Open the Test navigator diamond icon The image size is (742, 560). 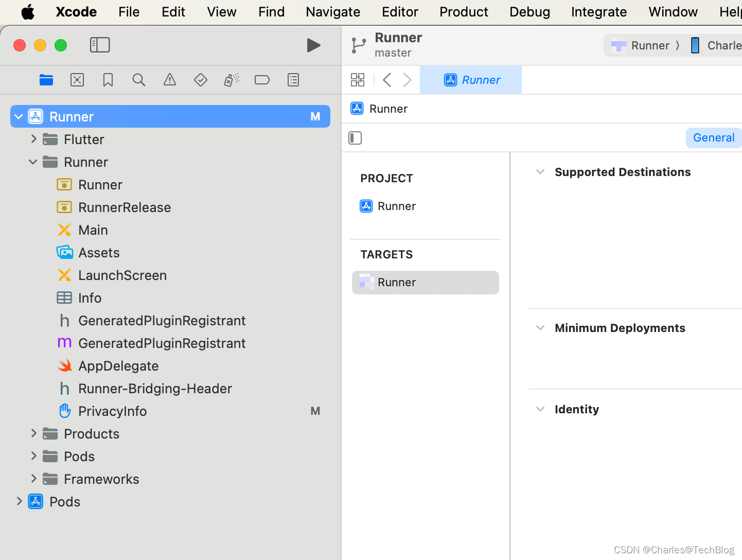(201, 80)
